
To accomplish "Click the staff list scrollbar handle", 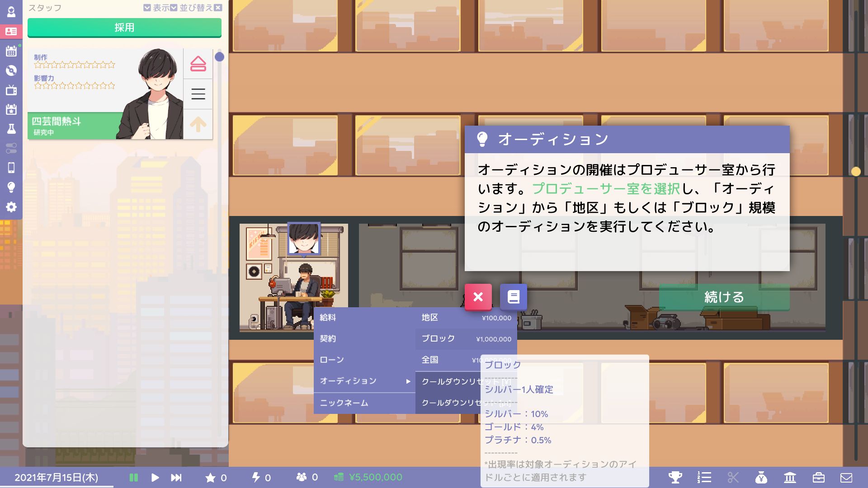I will pos(220,56).
